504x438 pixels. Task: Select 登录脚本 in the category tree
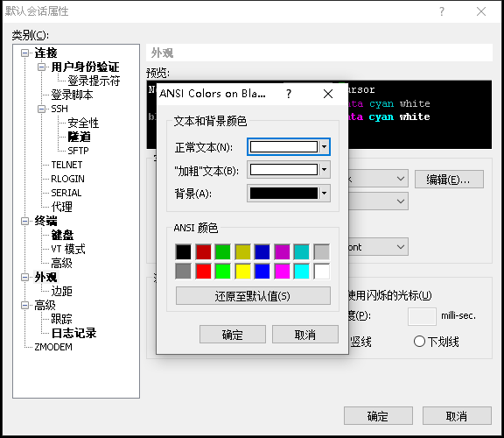[72, 95]
